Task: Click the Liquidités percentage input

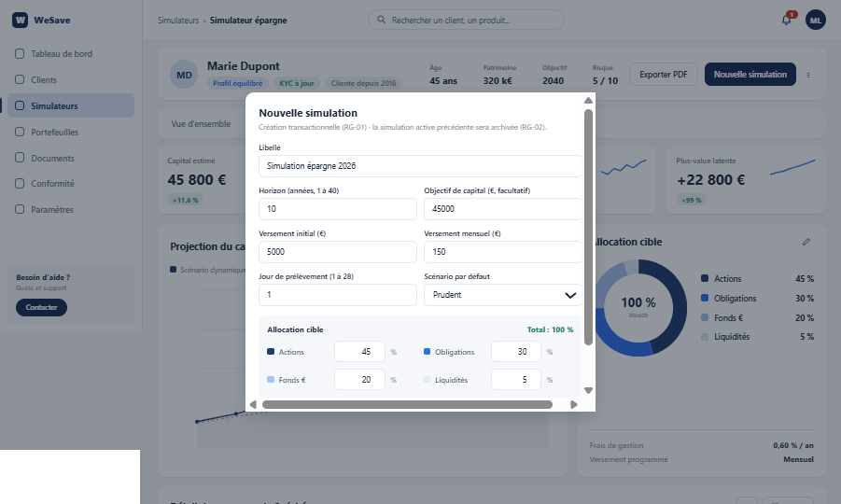Action: 516,380
